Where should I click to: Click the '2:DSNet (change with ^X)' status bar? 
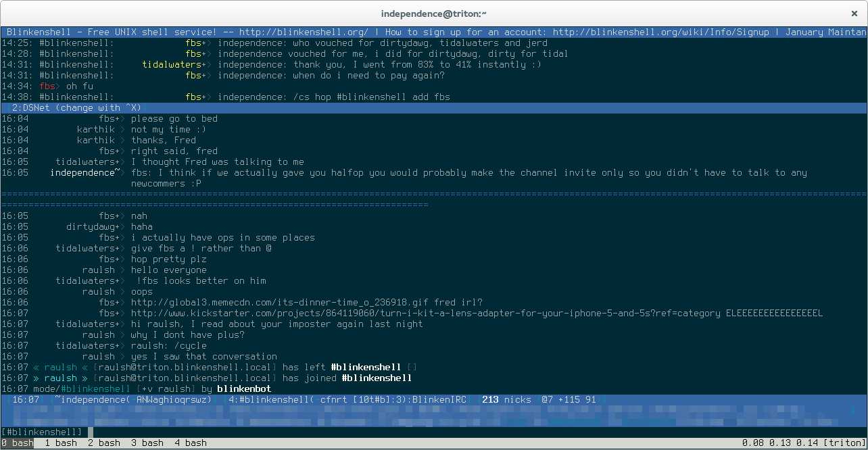point(77,108)
